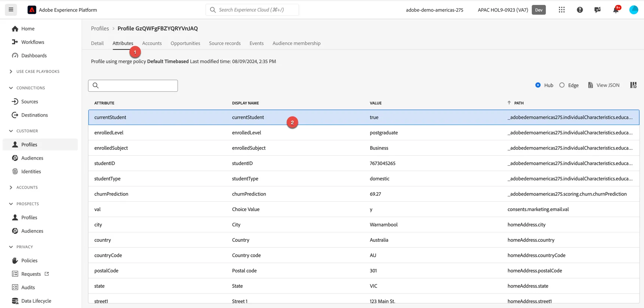Open Destinations in the sidebar
Screen dimensions: 644x308
(x=34, y=115)
